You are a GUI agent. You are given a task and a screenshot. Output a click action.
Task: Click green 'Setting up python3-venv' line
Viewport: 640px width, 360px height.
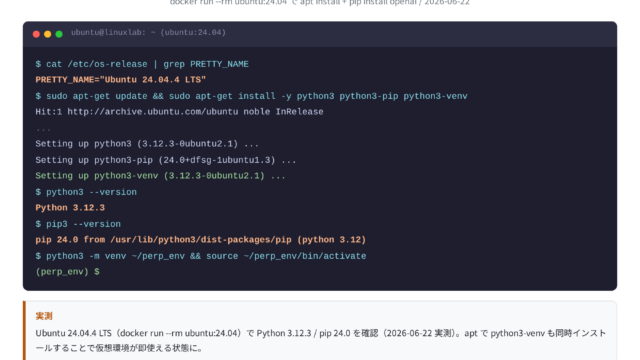160,176
